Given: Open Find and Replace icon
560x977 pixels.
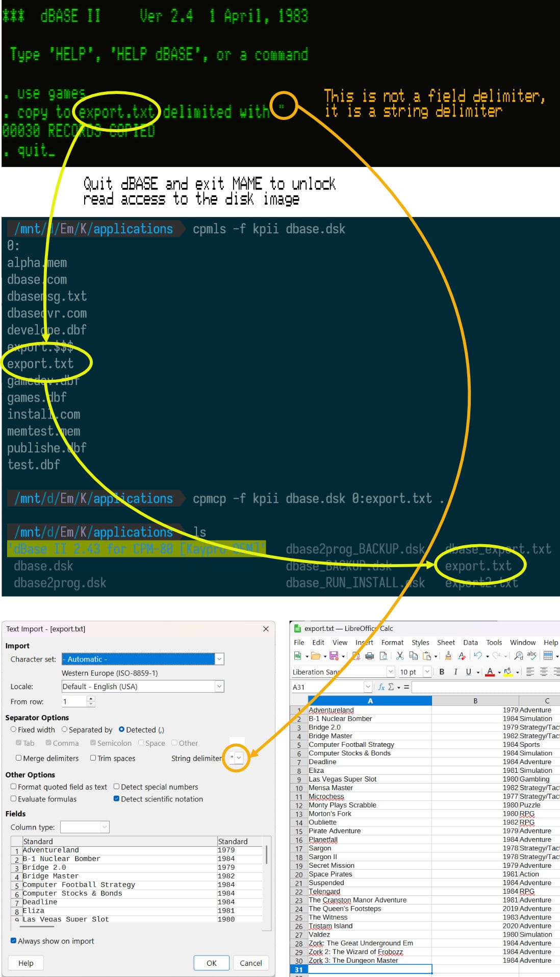Looking at the screenshot, I should click(x=519, y=655).
